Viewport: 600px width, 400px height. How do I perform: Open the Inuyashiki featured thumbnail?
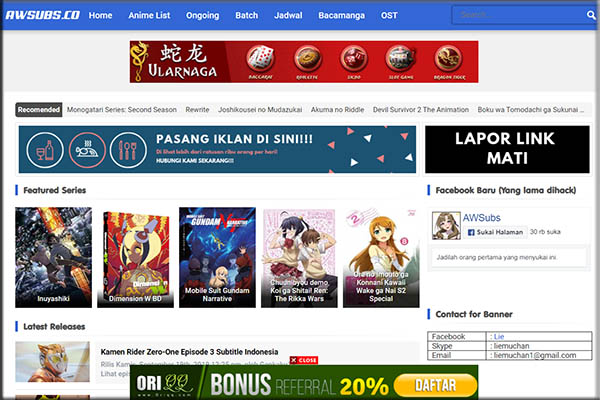coord(54,257)
